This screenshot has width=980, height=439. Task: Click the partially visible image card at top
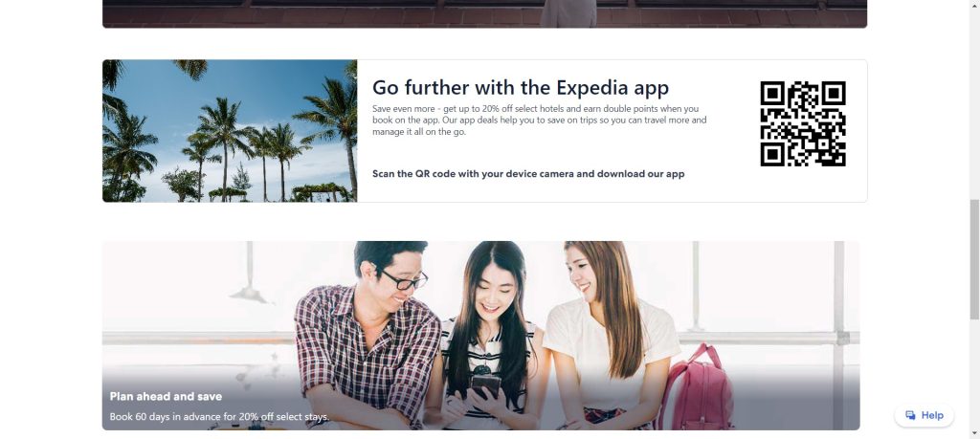point(484,13)
